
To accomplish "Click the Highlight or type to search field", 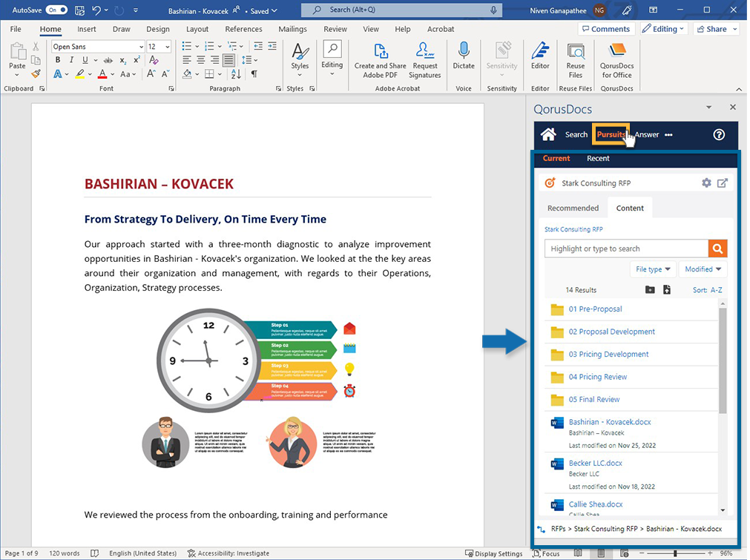I will [626, 248].
